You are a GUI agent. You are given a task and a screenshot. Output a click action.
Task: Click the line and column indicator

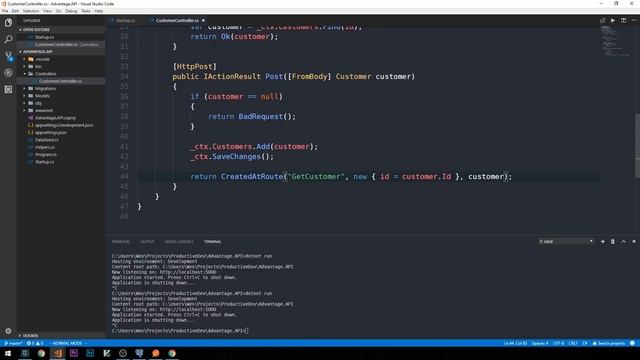pos(515,343)
